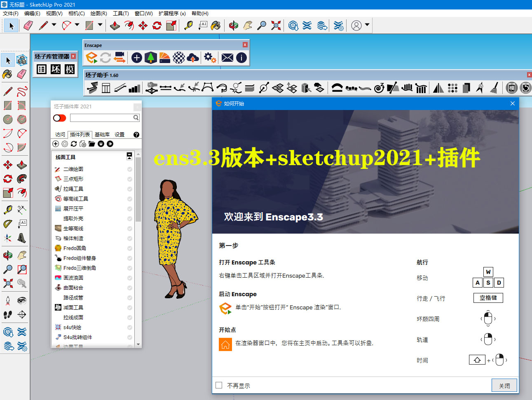Collapse the 线面工具 category
The height and width of the screenshot is (400, 532).
click(x=129, y=156)
